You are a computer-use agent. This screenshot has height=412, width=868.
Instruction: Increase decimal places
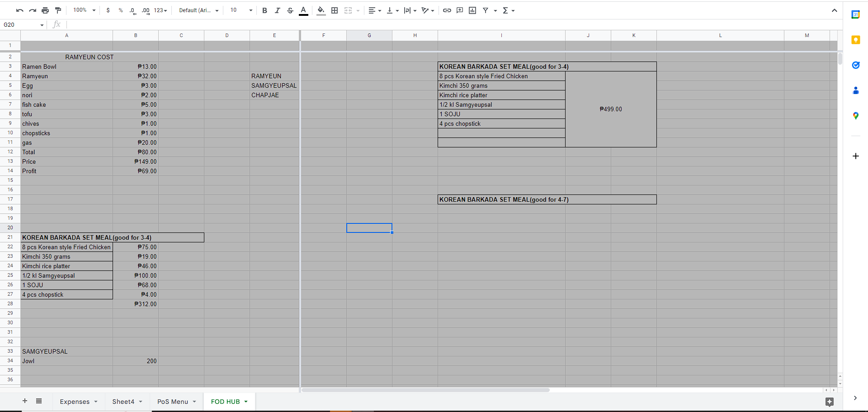(146, 10)
